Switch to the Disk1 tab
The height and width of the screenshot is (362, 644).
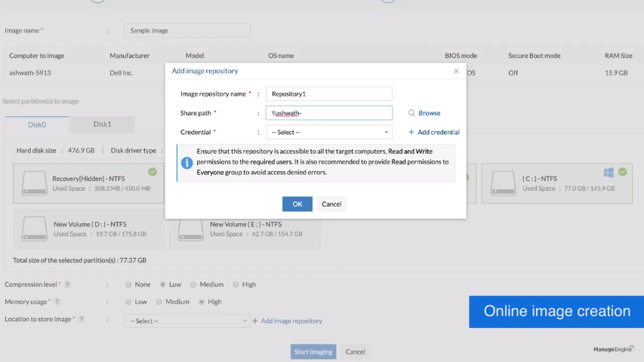tap(102, 124)
